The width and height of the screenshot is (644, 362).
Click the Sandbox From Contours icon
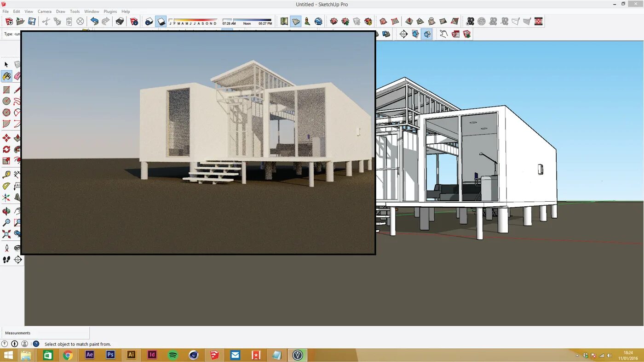(383, 21)
